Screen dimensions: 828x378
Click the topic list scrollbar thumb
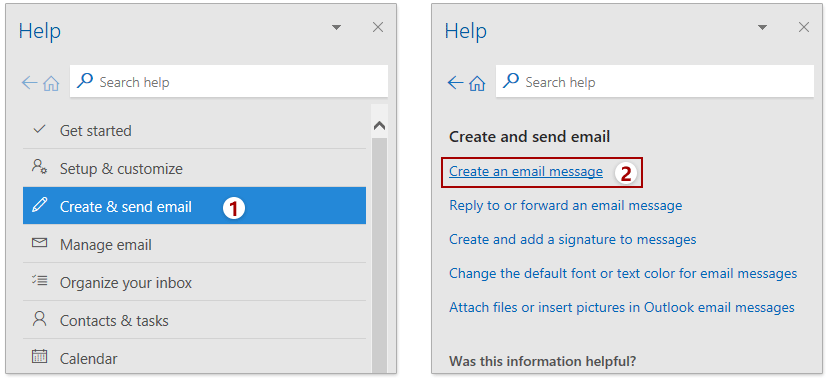coord(379,256)
